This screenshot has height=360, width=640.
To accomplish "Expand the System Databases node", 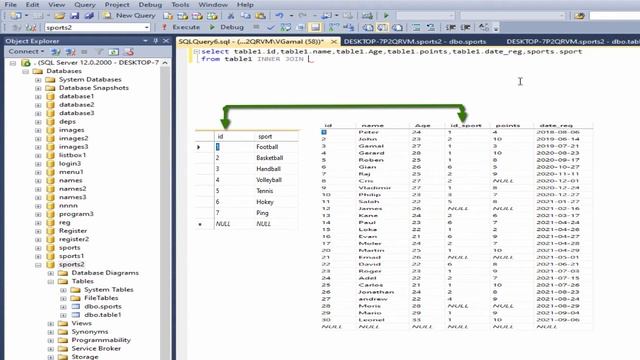I will coord(38,80).
